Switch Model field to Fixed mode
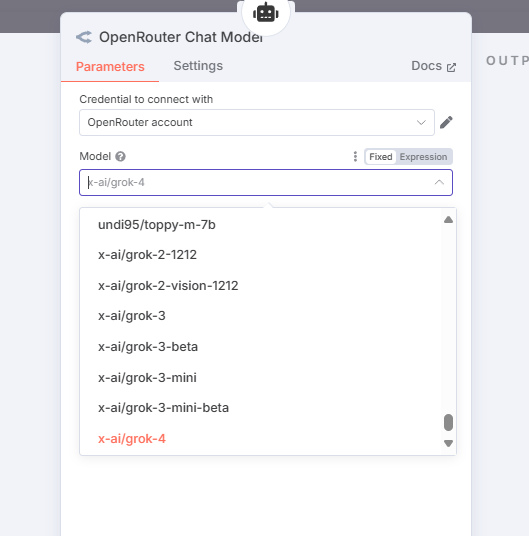Screen dimensions: 529x536 coord(381,157)
